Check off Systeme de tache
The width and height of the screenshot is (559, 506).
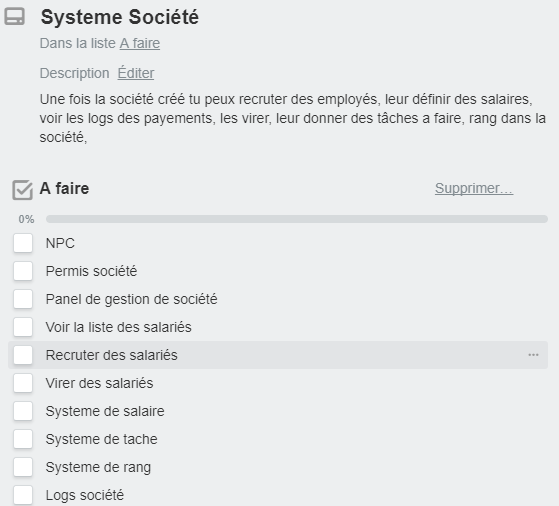pyautogui.click(x=23, y=439)
